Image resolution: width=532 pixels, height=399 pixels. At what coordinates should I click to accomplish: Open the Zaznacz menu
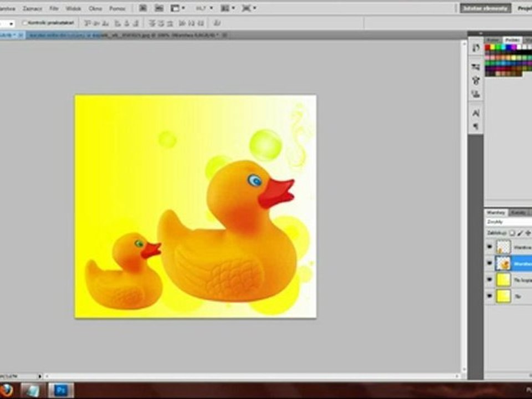point(32,8)
